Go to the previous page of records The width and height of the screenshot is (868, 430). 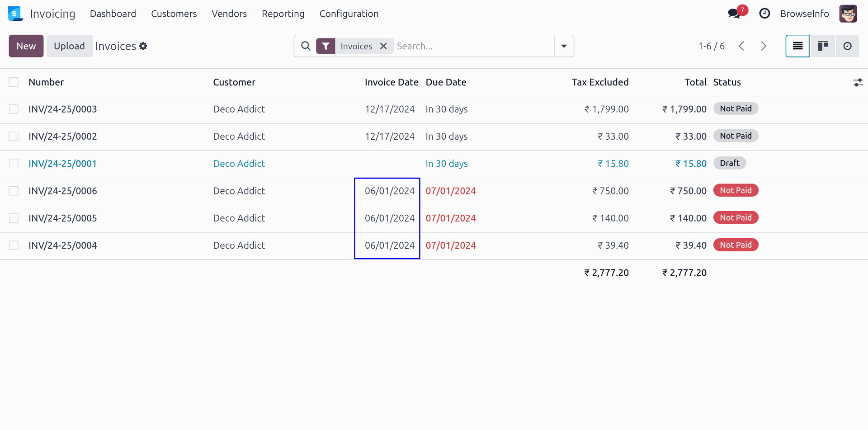[x=741, y=46]
